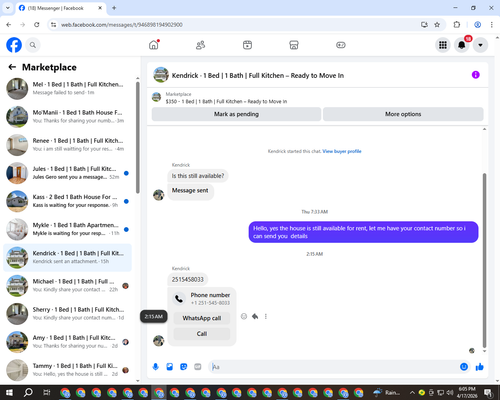Click the address bar URL
Image resolution: width=500 pixels, height=400 pixels.
122,25
